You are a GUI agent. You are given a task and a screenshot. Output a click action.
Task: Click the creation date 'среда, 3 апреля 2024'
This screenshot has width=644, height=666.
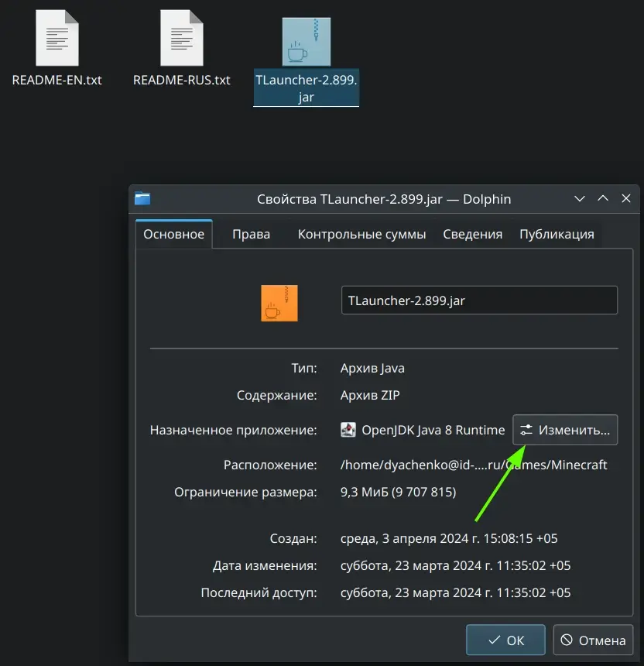pos(449,538)
